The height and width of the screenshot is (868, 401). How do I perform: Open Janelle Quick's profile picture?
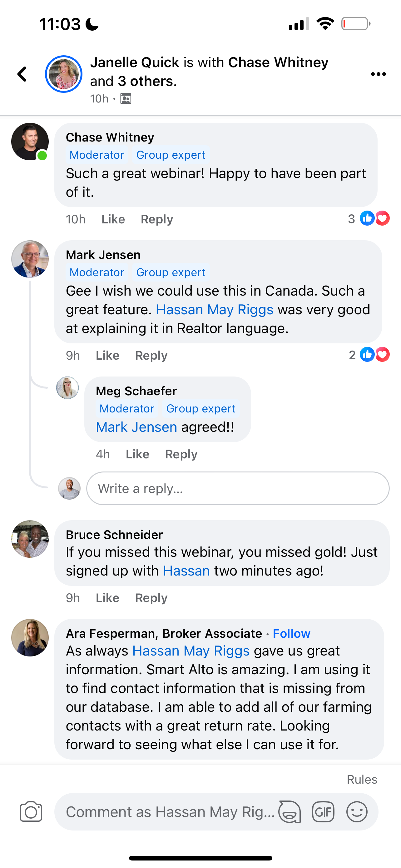point(64,74)
